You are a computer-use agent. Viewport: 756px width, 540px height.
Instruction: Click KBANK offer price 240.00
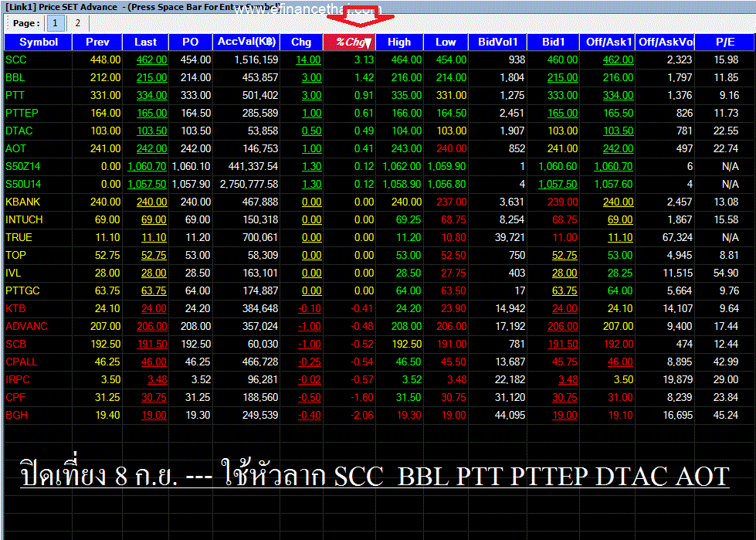618,202
